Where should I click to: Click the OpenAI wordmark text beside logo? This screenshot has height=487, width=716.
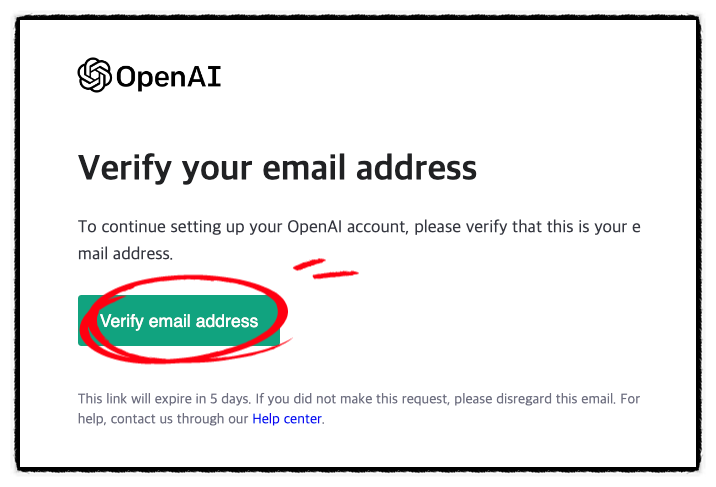168,76
